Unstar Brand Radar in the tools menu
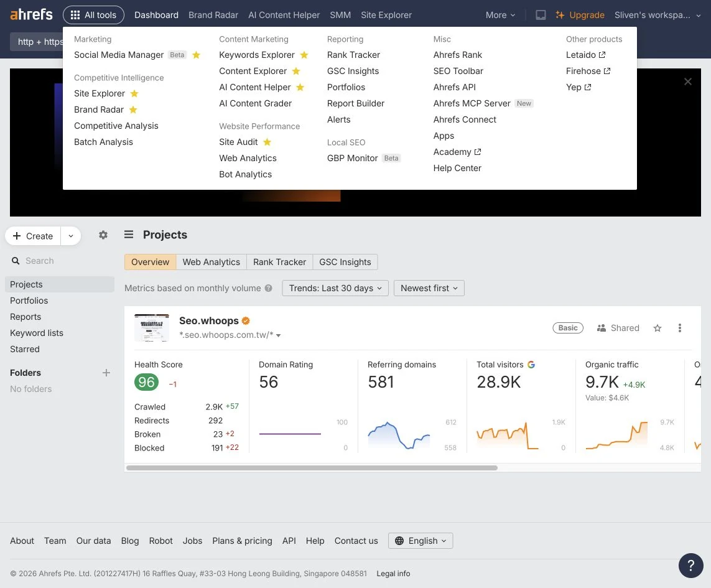The image size is (711, 588). coord(133,110)
